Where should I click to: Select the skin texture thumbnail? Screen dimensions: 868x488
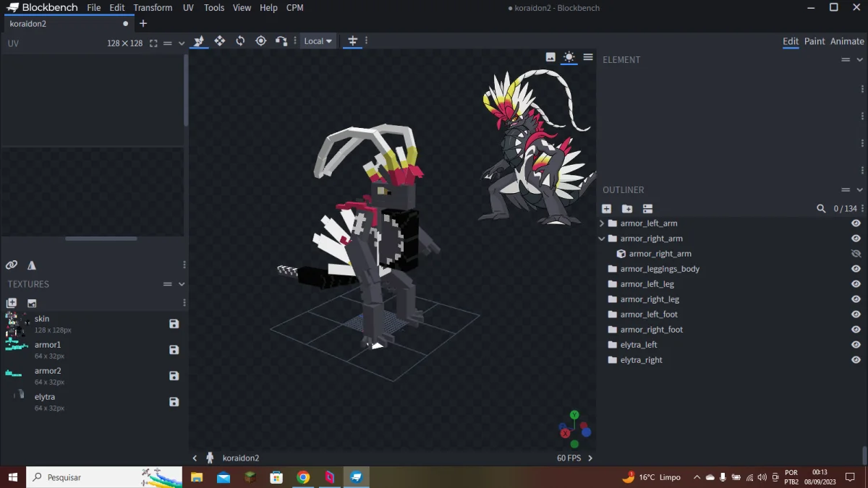tap(17, 324)
